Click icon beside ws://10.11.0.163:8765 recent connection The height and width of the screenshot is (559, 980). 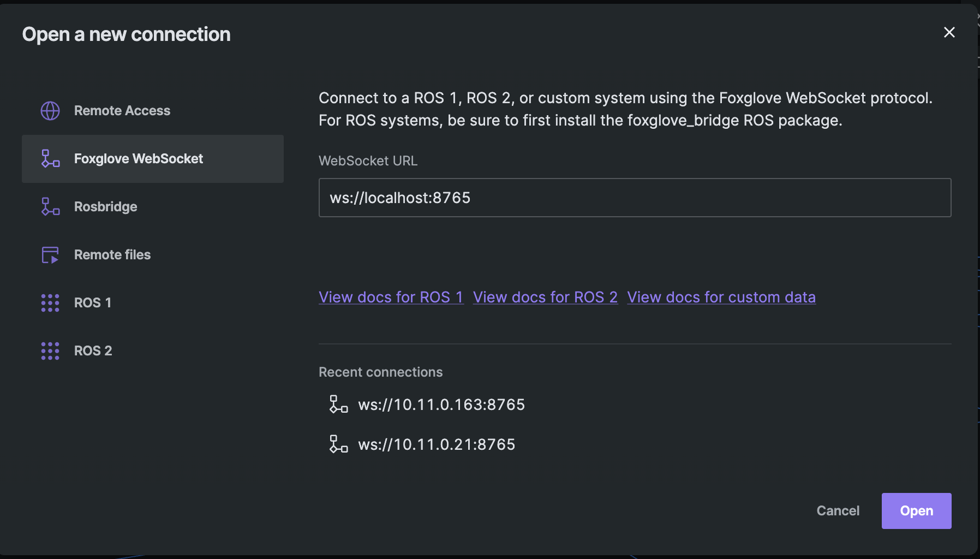pos(338,405)
